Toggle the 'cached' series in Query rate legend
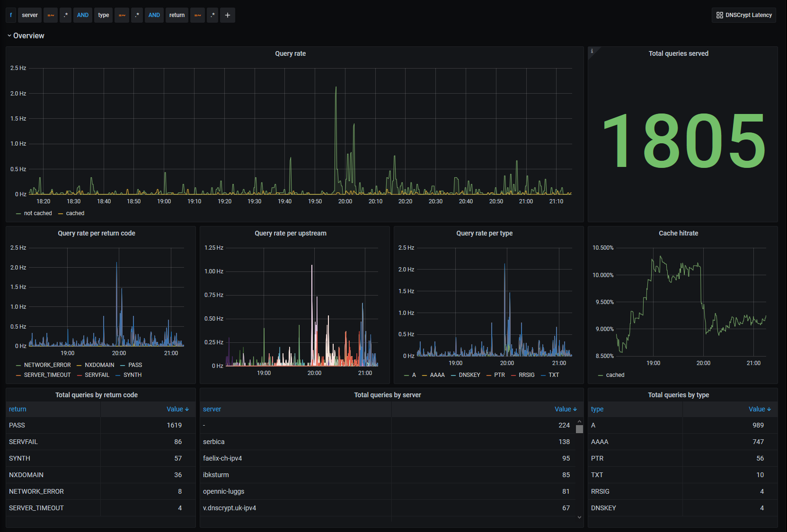 [75, 213]
